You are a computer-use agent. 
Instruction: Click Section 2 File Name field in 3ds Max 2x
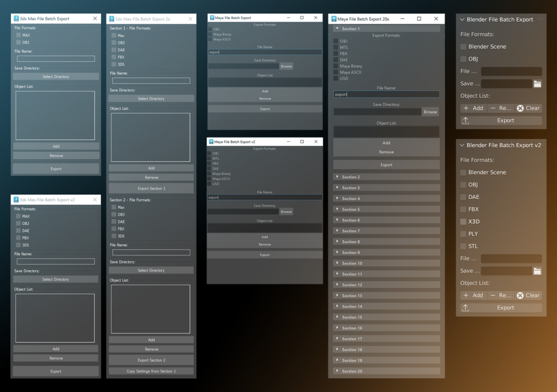[151, 252]
